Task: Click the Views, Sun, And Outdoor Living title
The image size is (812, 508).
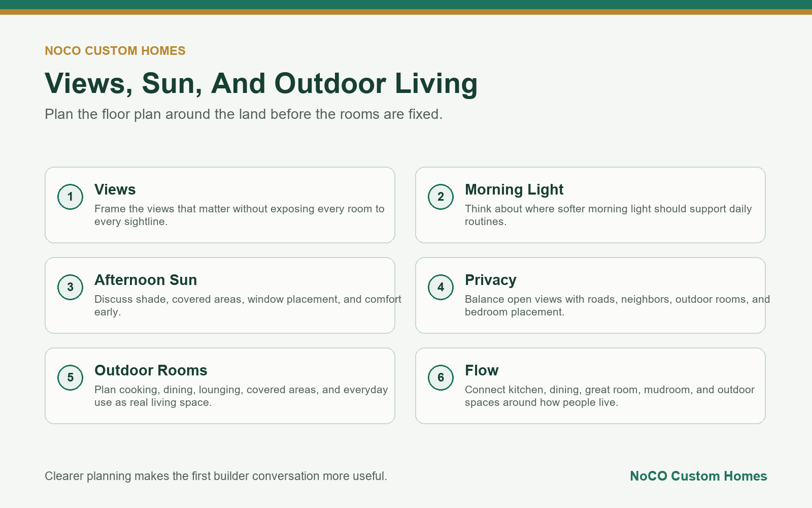Action: point(261,83)
